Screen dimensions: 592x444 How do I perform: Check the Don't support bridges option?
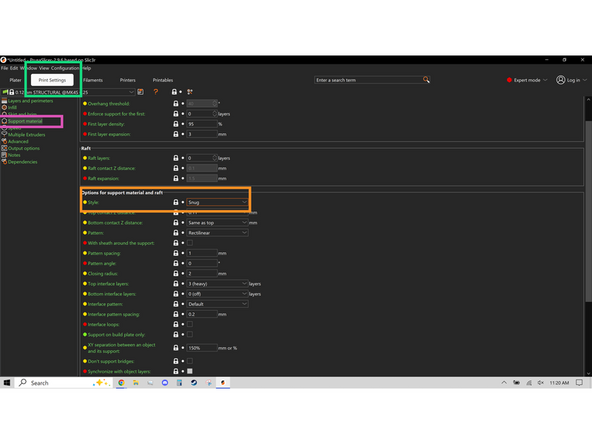point(190,361)
